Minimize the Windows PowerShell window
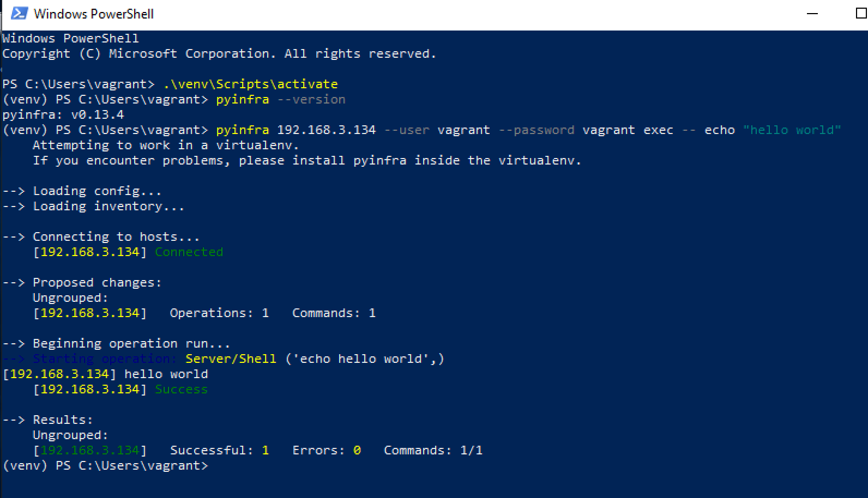 pyautogui.click(x=812, y=14)
